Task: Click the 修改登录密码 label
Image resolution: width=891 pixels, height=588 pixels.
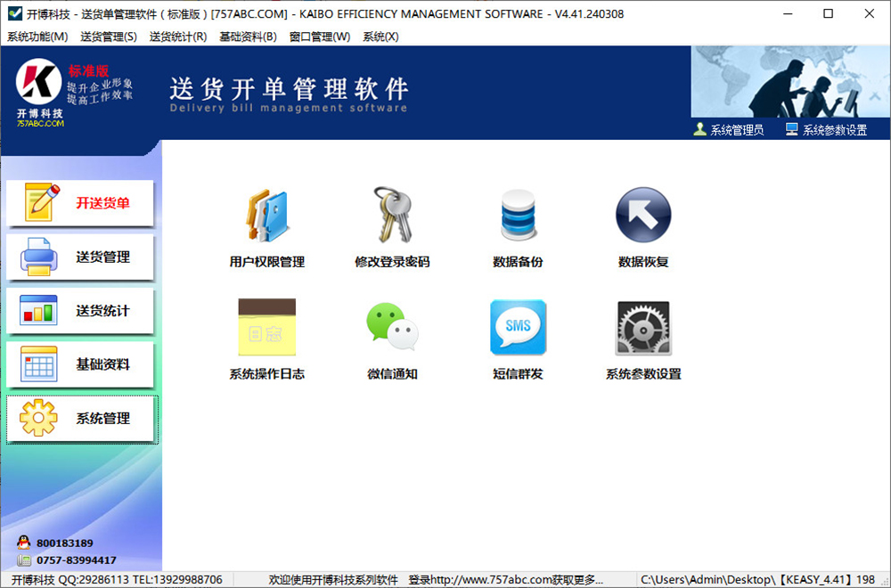Action: tap(392, 262)
